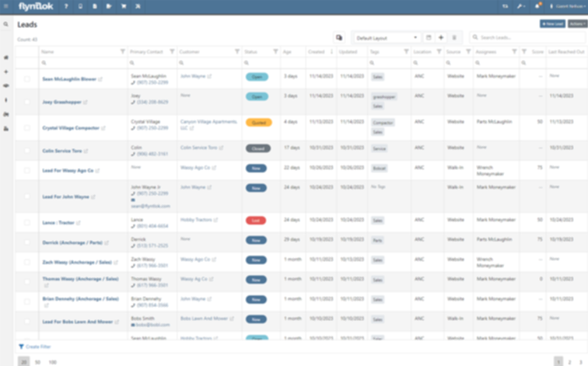Check the Crystal Village Compactor row checkbox
Viewport: 588px width, 366px height.
tap(27, 127)
